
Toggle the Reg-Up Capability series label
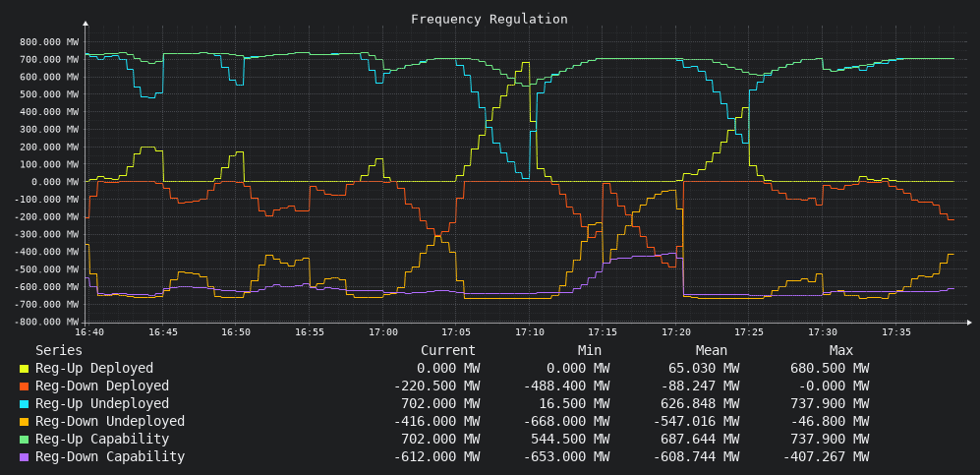(x=102, y=439)
